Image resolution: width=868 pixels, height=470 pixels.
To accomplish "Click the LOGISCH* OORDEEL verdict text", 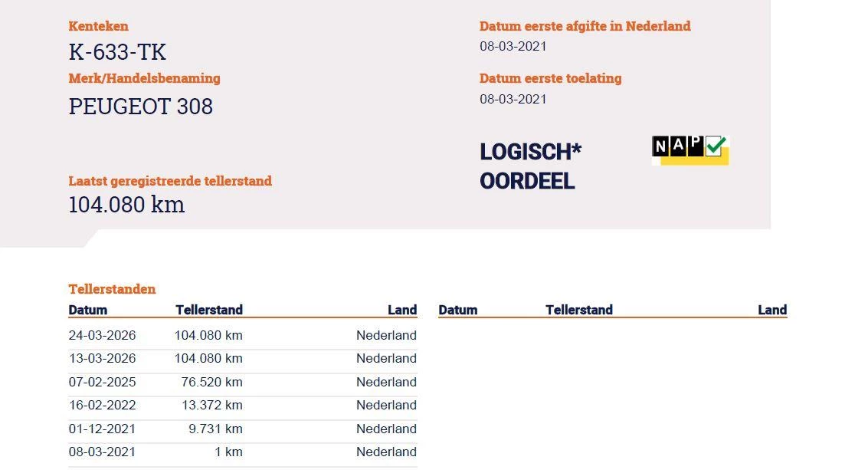I will click(530, 166).
